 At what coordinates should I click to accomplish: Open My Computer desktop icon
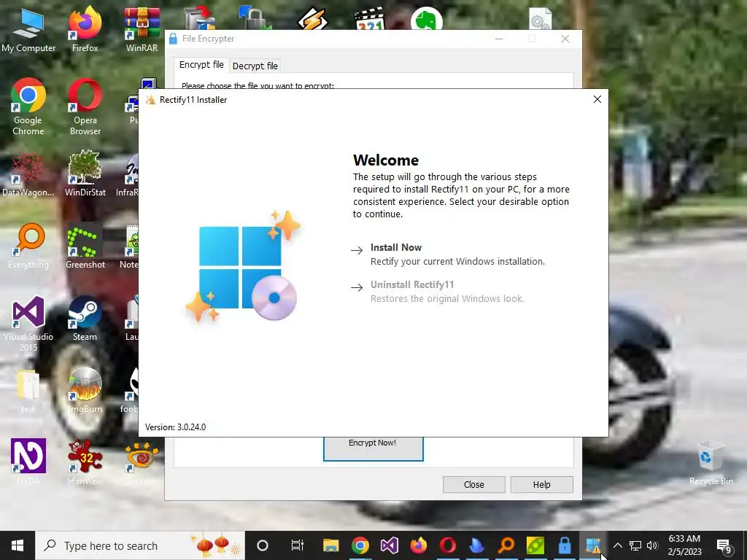point(28,29)
